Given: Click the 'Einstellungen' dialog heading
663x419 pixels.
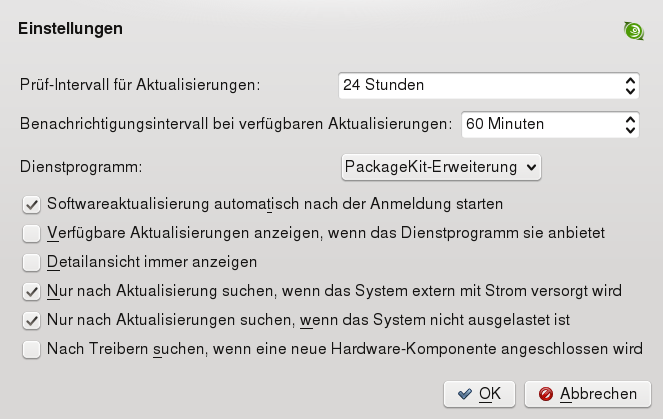Looking at the screenshot, I should [x=70, y=29].
